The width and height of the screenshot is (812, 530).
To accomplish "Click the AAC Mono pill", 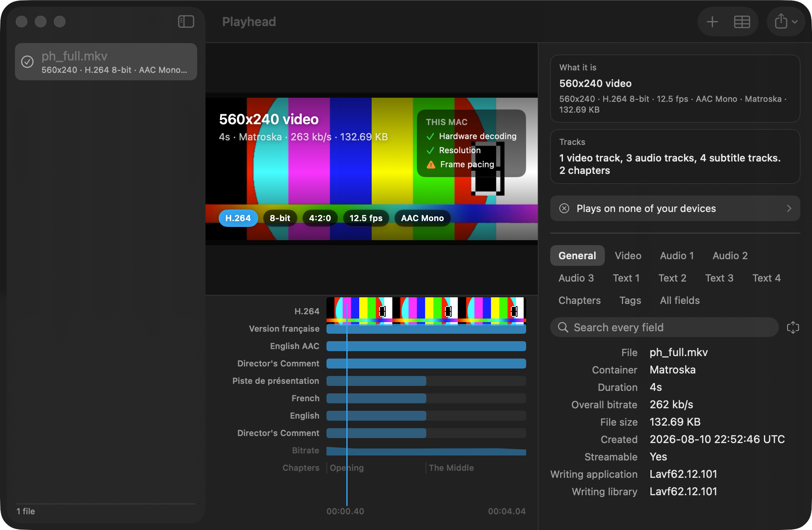I will tap(422, 218).
